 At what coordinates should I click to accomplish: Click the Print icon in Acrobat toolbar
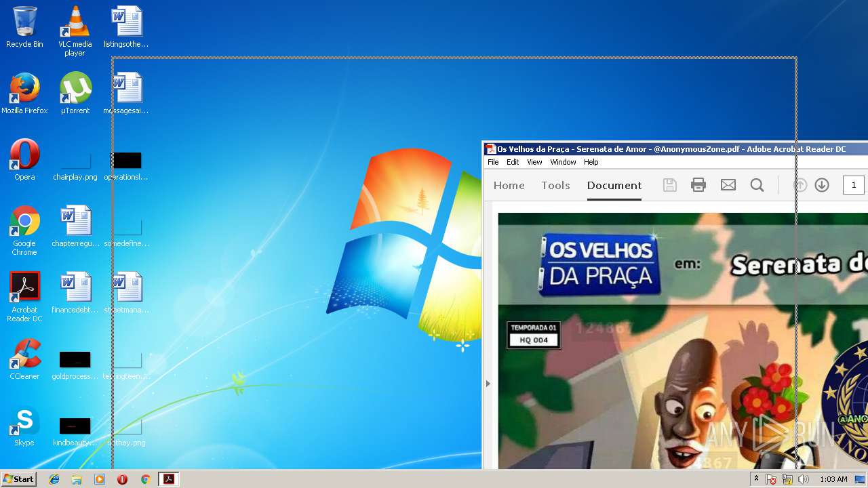click(698, 185)
